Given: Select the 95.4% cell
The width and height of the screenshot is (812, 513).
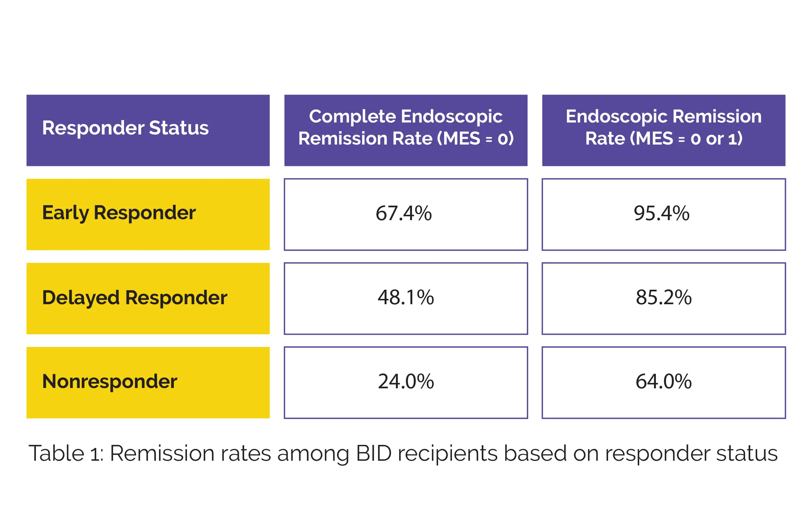Looking at the screenshot, I should 662,214.
